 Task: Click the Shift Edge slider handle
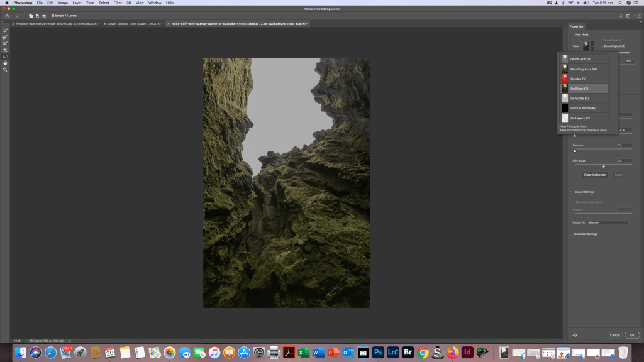click(x=604, y=167)
